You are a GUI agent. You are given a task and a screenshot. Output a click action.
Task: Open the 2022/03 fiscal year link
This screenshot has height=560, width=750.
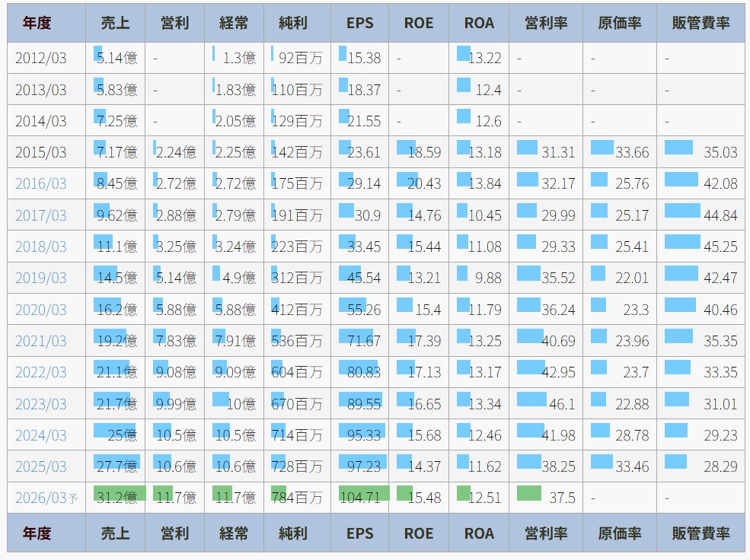(40, 372)
